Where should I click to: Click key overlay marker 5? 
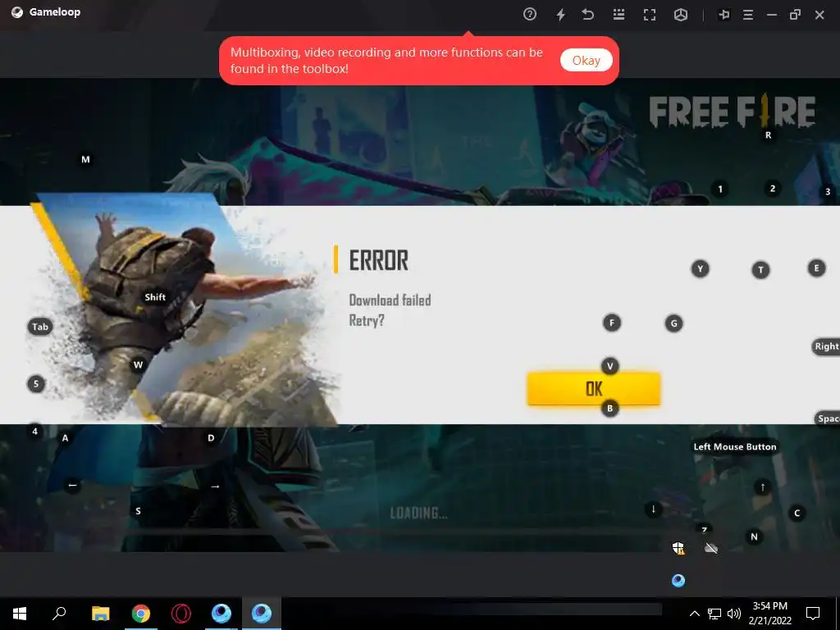[x=36, y=384]
